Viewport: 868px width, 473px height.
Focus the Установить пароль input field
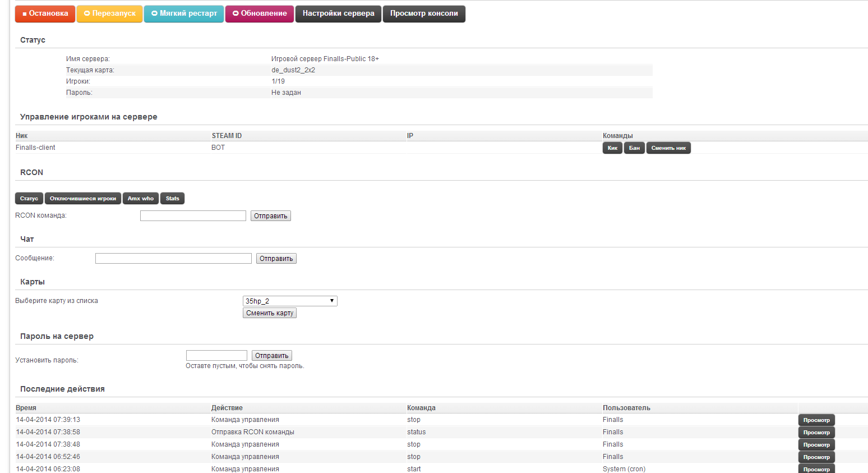point(216,356)
